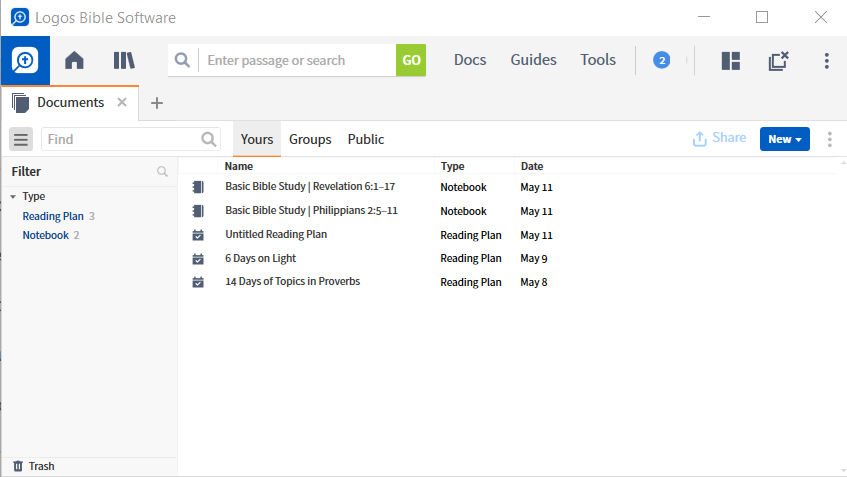
Task: Click the Share upload icon
Action: pos(700,139)
